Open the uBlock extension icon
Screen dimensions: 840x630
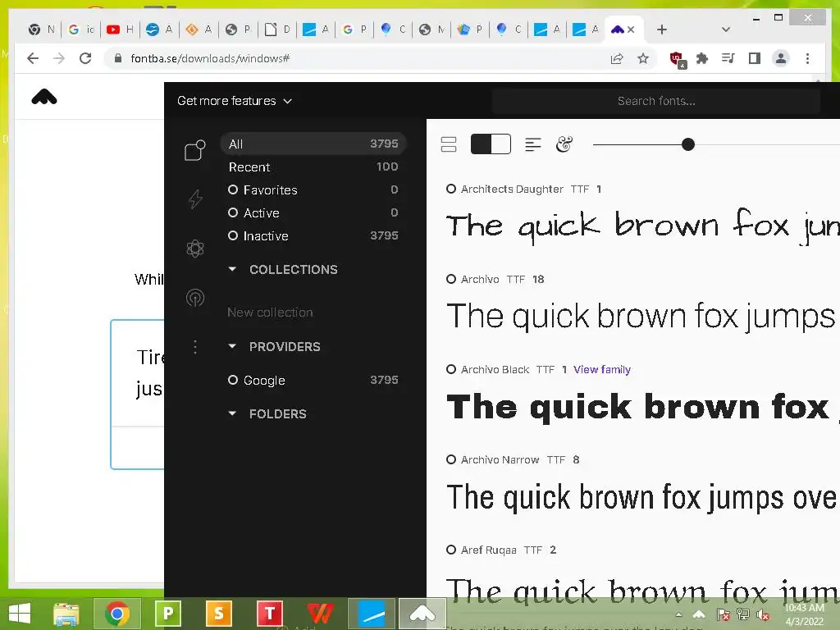[677, 59]
